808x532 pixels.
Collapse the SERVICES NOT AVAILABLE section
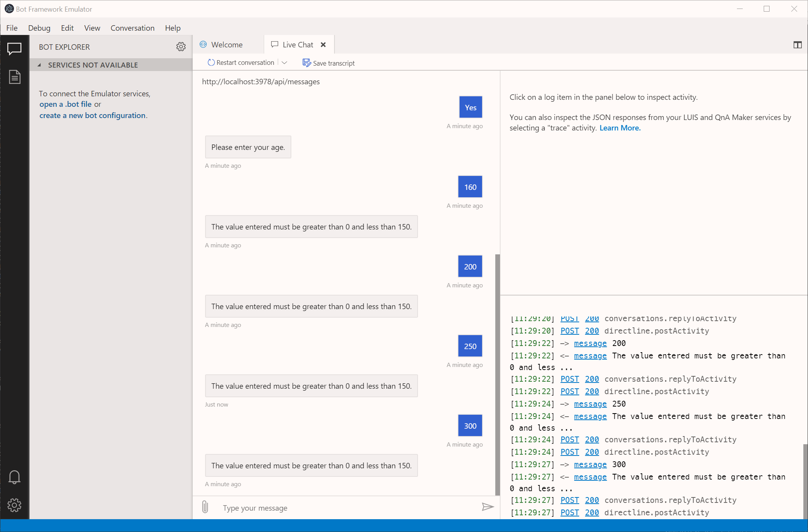tap(38, 65)
